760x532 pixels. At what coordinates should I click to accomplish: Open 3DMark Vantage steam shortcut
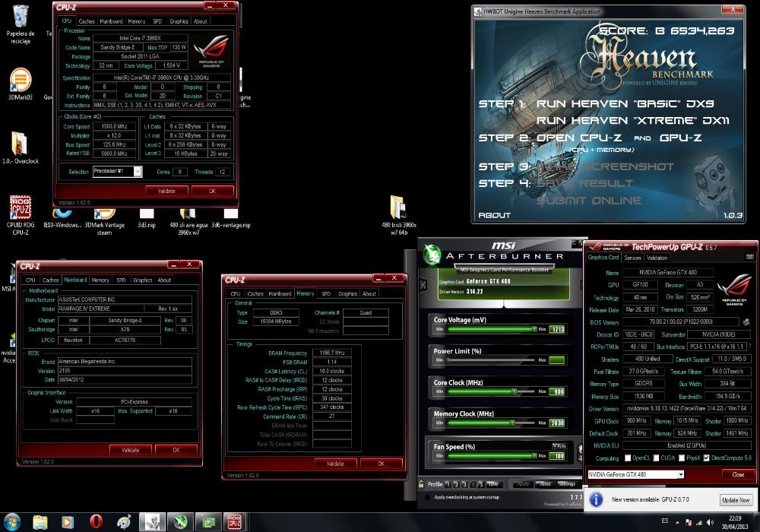[105, 221]
